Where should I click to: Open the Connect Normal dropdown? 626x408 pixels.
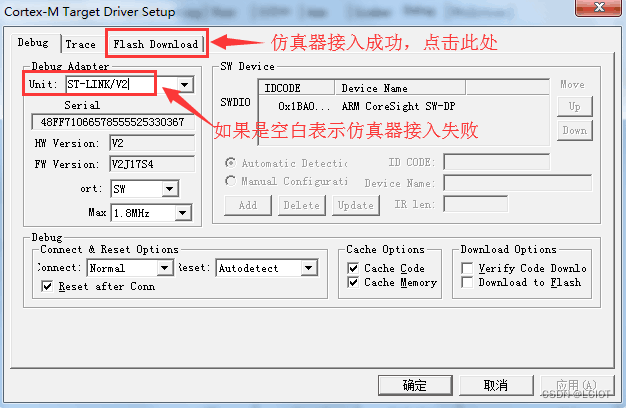coord(164,268)
